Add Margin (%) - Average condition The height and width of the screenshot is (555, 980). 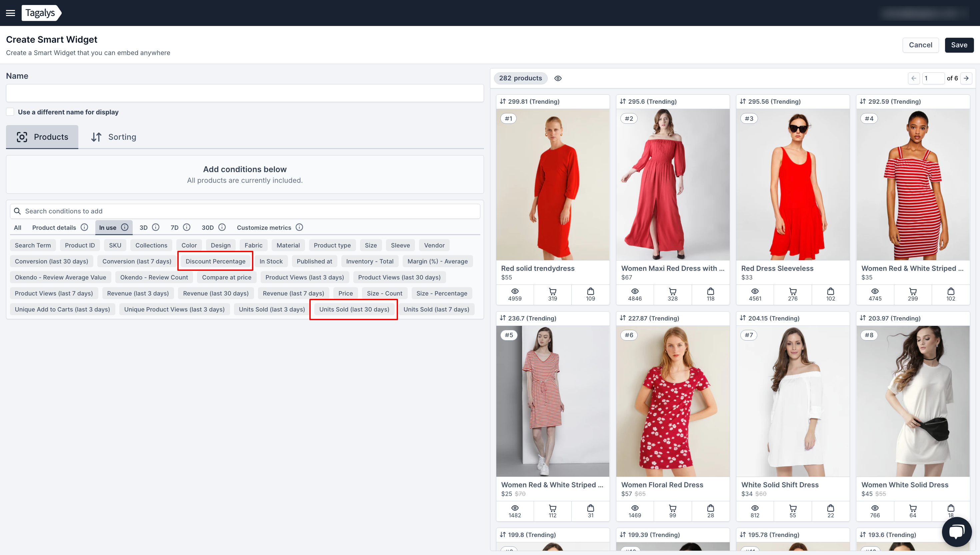[437, 261]
